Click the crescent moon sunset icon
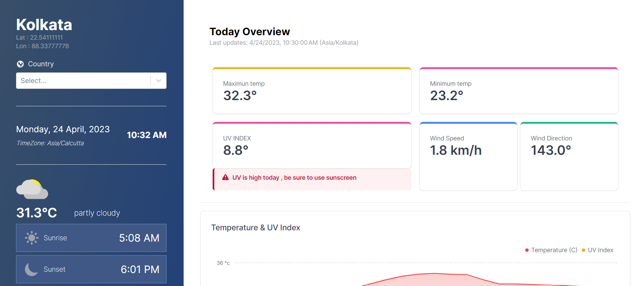This screenshot has width=644, height=286. 31,270
